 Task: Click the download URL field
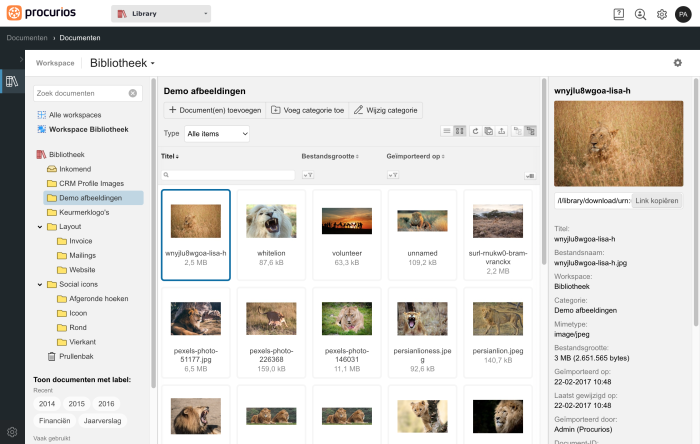point(593,201)
